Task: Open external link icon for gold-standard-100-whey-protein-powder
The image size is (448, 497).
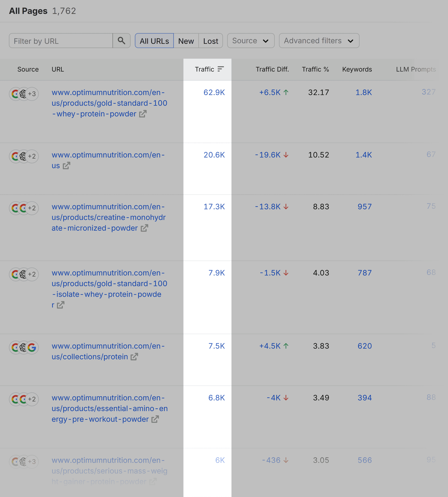Action: pyautogui.click(x=143, y=114)
